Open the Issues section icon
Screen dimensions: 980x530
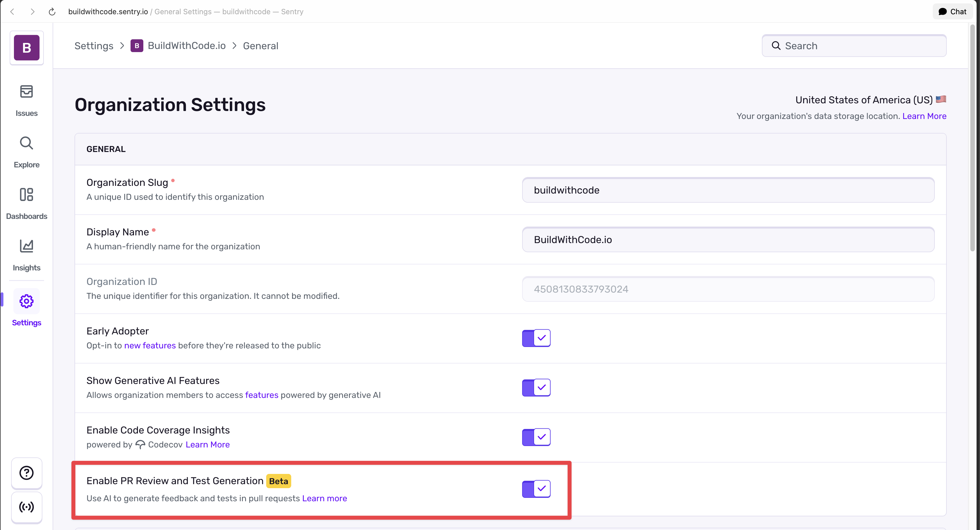pos(27,91)
